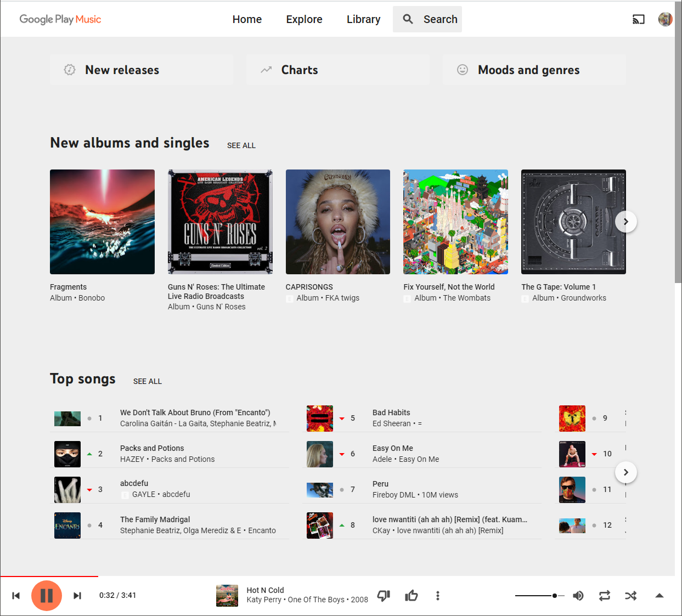
Task: Click the Encanto artwork for song 4
Action: [67, 525]
